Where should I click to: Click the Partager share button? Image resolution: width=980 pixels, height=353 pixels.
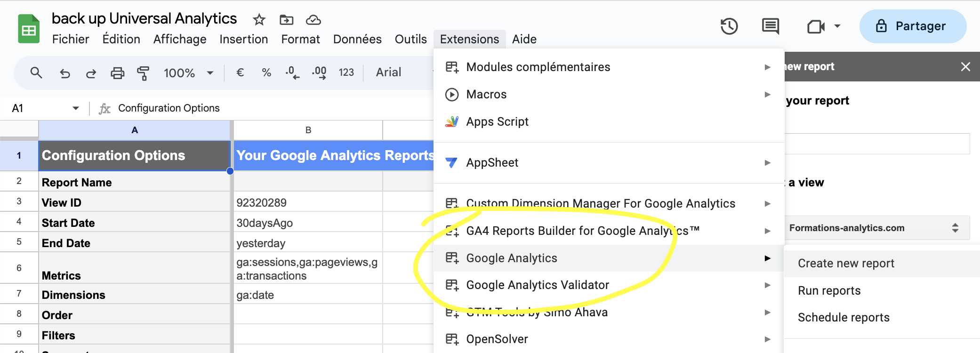[x=913, y=26]
